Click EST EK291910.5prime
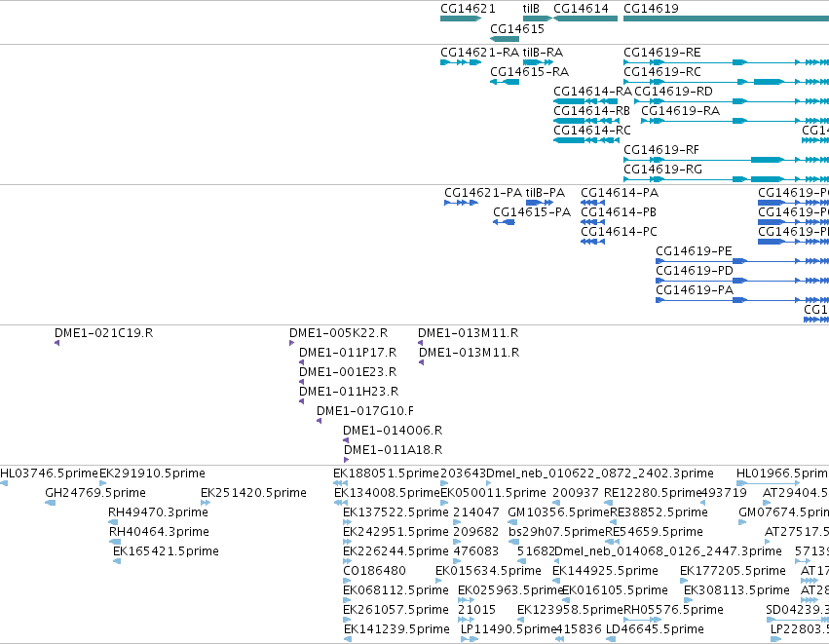The image size is (829, 644). tap(152, 474)
